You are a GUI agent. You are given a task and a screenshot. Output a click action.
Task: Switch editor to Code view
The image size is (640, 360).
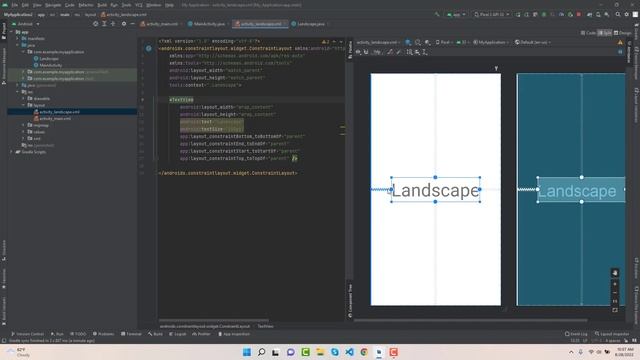click(588, 33)
